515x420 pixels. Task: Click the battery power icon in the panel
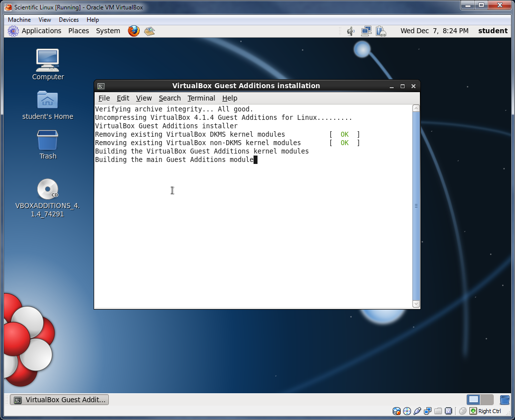click(381, 31)
